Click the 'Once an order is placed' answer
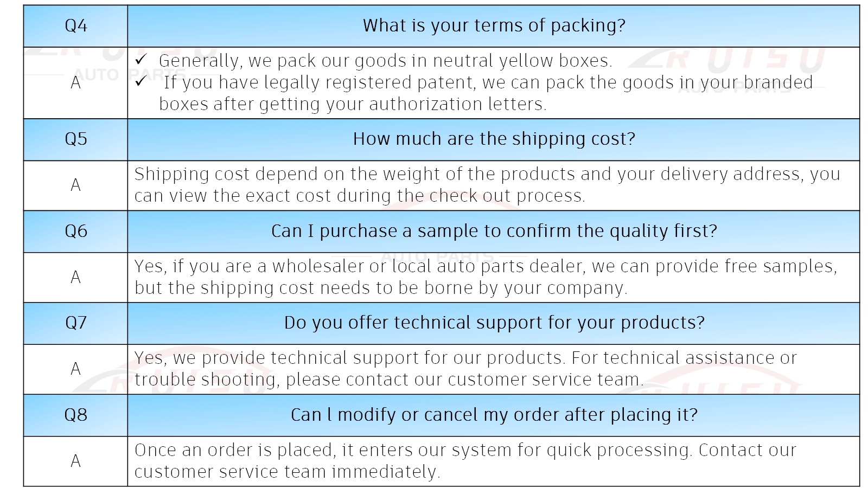The height and width of the screenshot is (488, 868). [x=465, y=461]
